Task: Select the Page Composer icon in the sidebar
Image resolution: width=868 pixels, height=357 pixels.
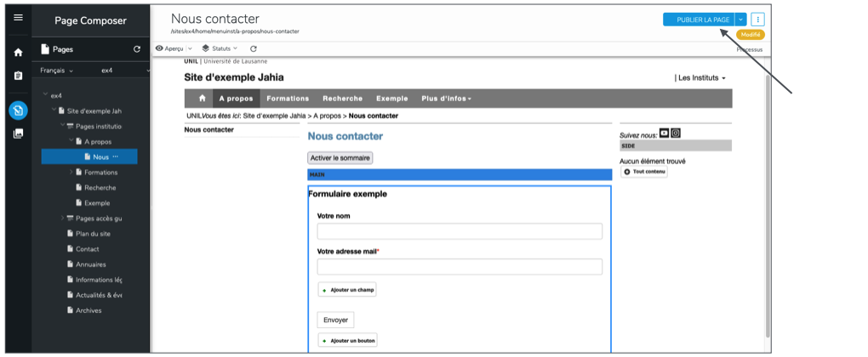Action: pos(18,110)
